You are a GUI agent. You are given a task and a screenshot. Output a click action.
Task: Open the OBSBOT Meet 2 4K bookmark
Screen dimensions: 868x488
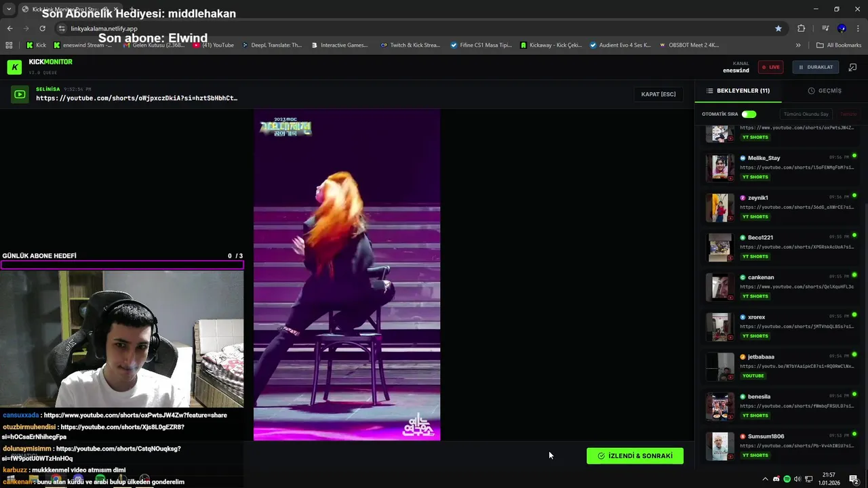click(x=688, y=45)
